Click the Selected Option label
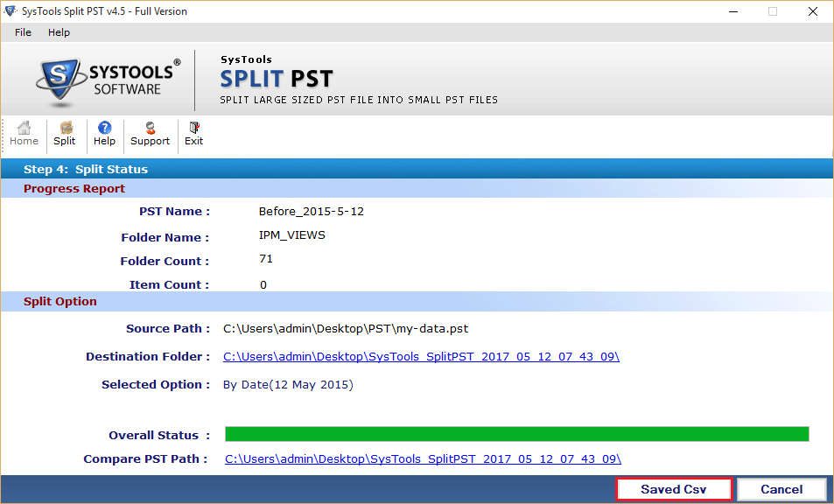The width and height of the screenshot is (834, 504). (x=156, y=384)
